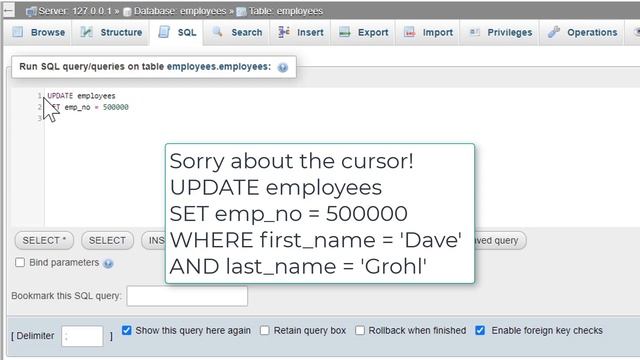This screenshot has width=640, height=360.
Task: Go to Database: employees breadcrumb link
Action: 180,11
